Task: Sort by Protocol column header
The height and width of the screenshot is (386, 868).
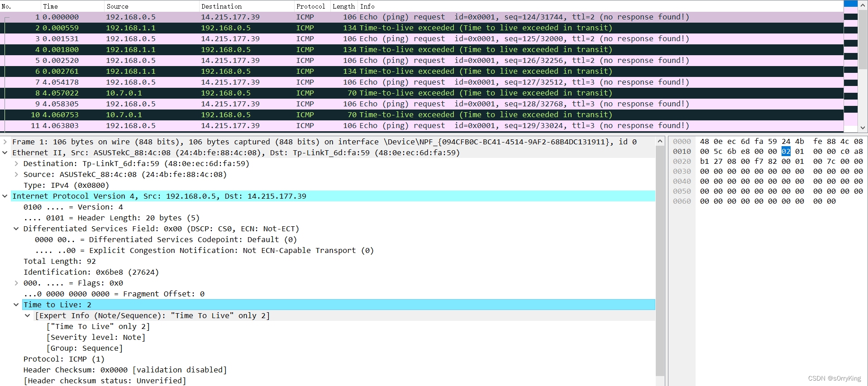Action: click(312, 6)
